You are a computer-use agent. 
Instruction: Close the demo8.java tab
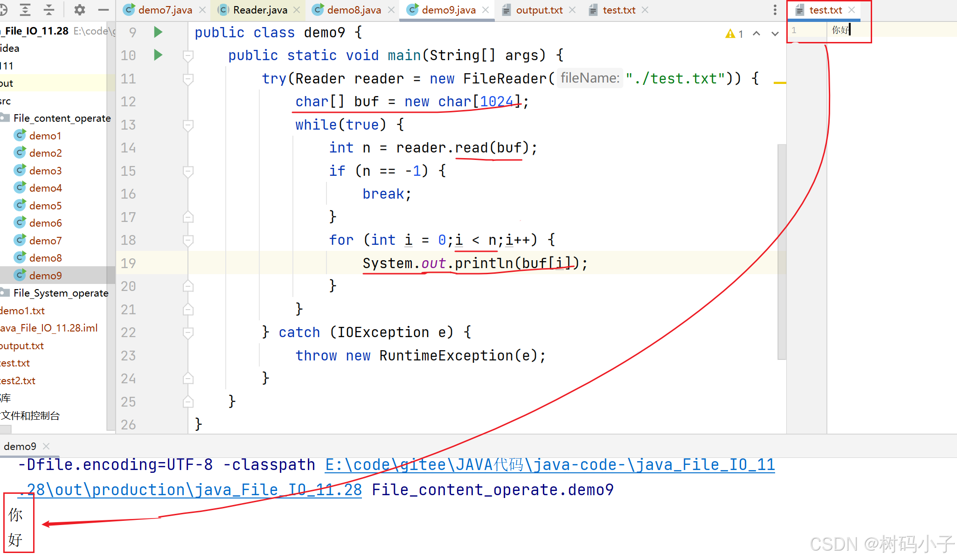391,10
